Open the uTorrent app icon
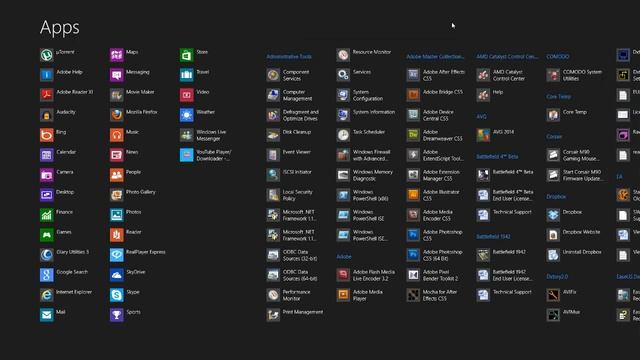 (47, 55)
